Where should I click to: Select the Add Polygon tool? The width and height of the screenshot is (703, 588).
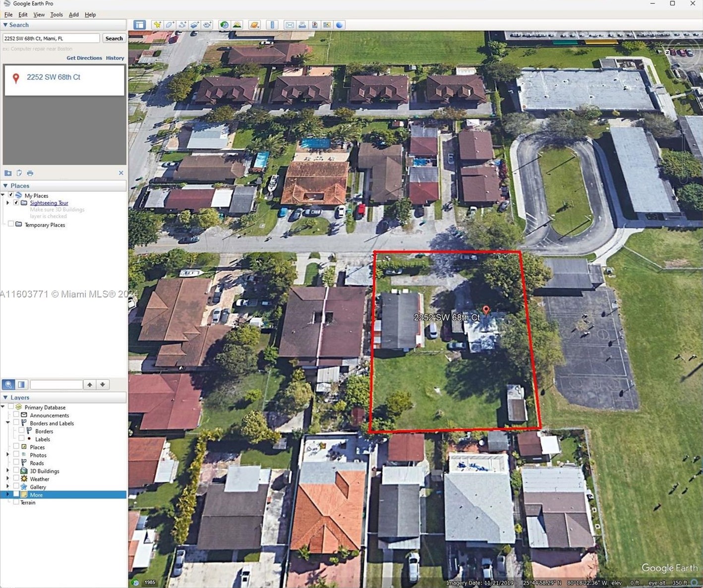tap(170, 25)
